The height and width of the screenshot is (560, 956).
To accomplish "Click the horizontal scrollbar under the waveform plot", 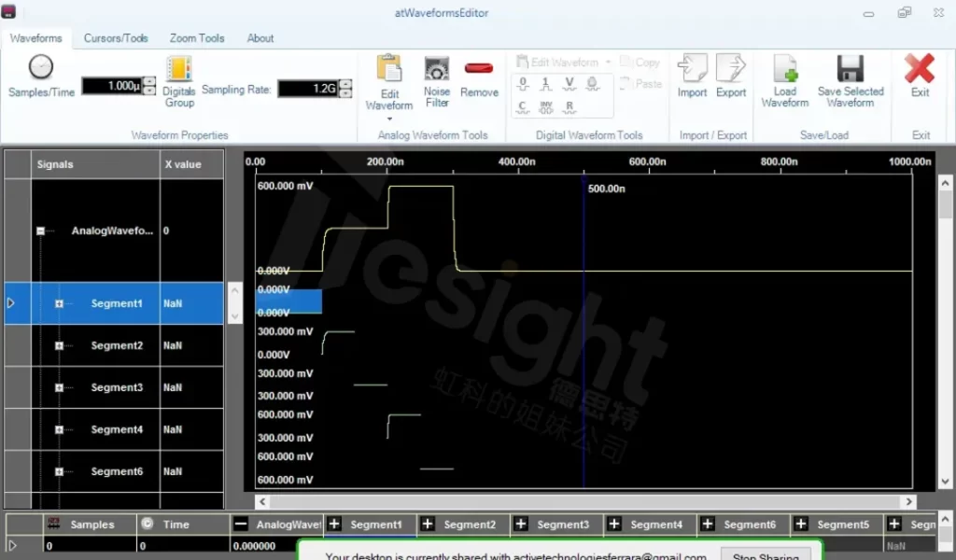I will coord(579,502).
